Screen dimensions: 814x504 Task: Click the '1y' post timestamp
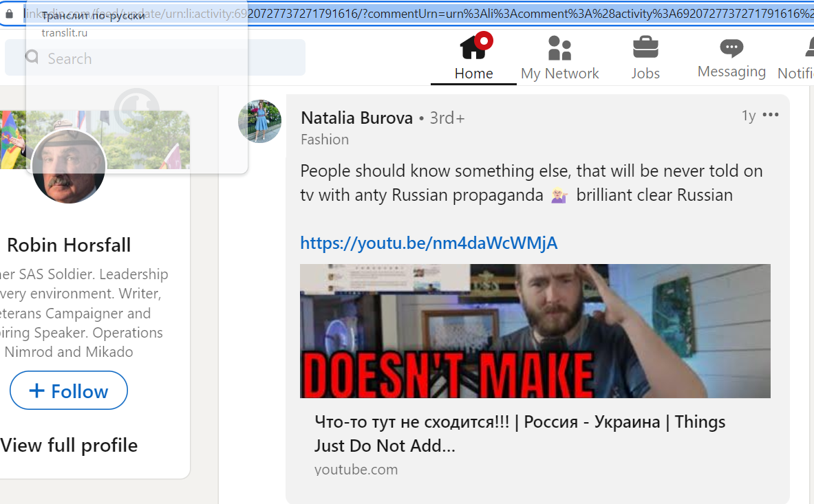(748, 115)
